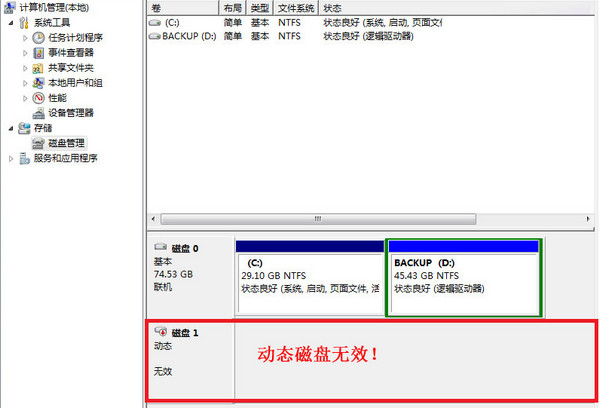Click the 本地用户和组 users icon
This screenshot has width=600, height=408.
[38, 83]
